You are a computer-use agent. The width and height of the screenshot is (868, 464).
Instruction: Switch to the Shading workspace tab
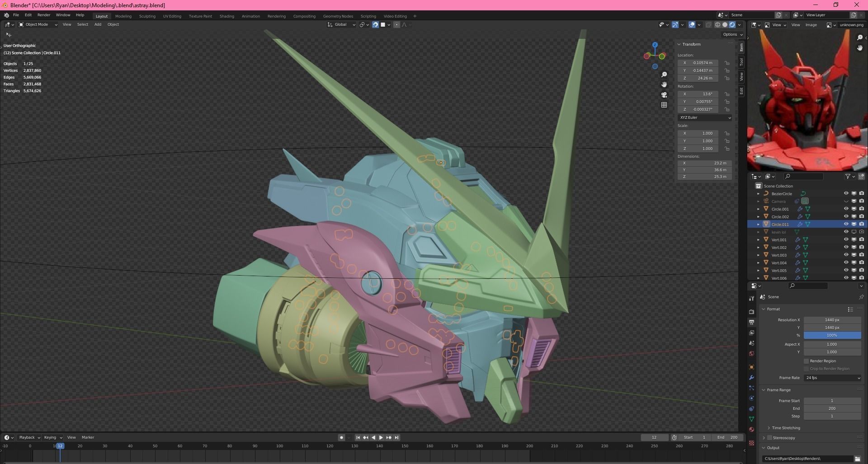(x=226, y=16)
